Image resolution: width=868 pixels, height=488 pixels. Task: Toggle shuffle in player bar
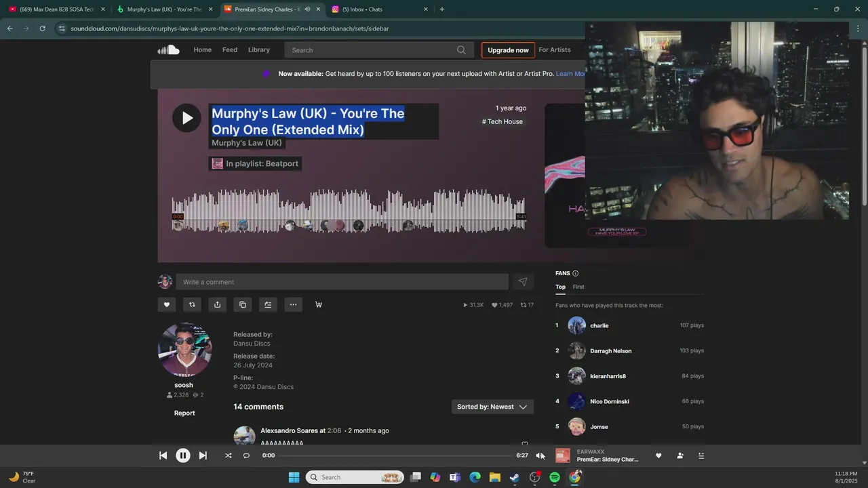tap(228, 455)
